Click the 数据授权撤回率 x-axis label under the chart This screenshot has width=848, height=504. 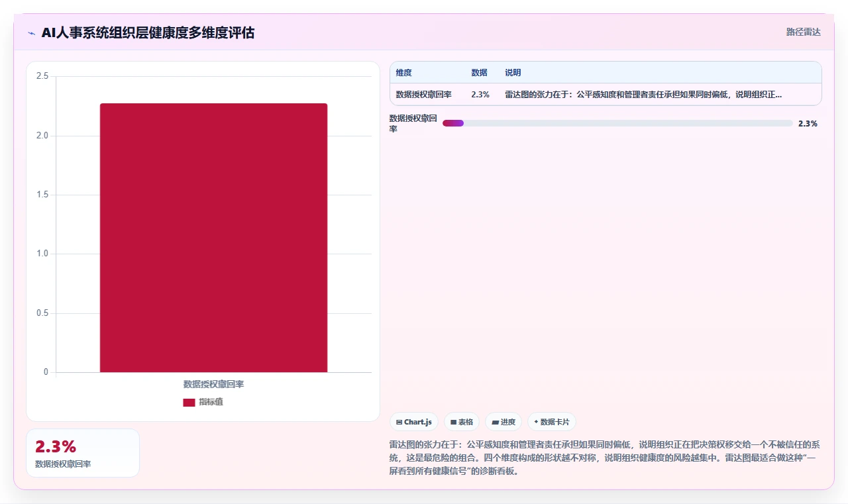tap(213, 384)
